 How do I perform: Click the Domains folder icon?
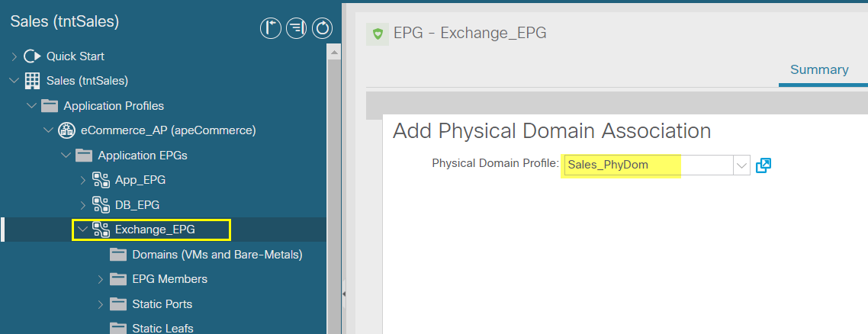coord(118,255)
